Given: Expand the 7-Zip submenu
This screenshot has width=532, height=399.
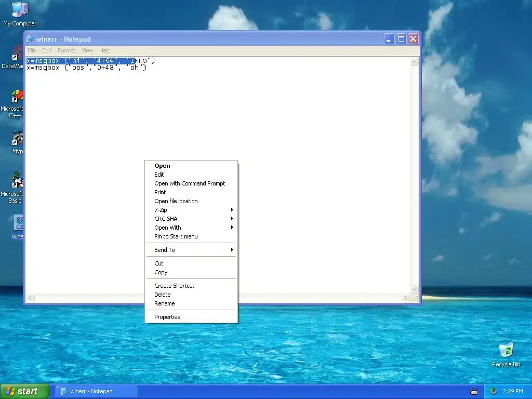Looking at the screenshot, I should [x=191, y=210].
